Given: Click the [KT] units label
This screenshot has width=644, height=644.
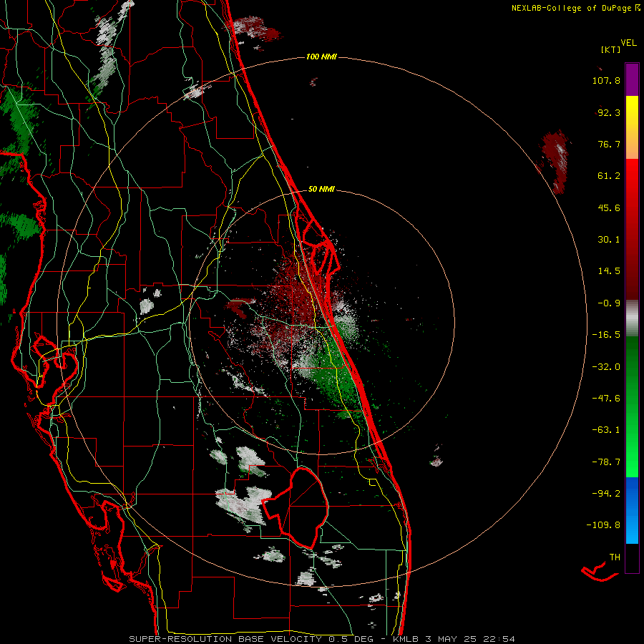Looking at the screenshot, I should (x=610, y=49).
